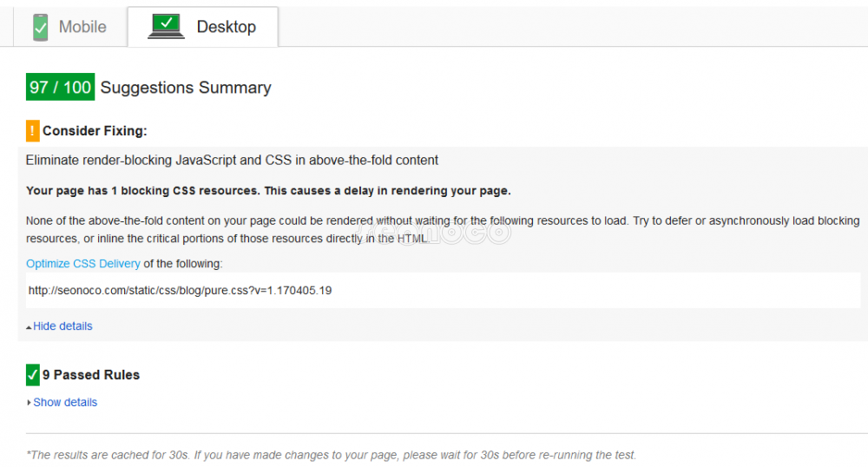
Task: Click the green checkmark beside Passed Rules
Action: (33, 375)
